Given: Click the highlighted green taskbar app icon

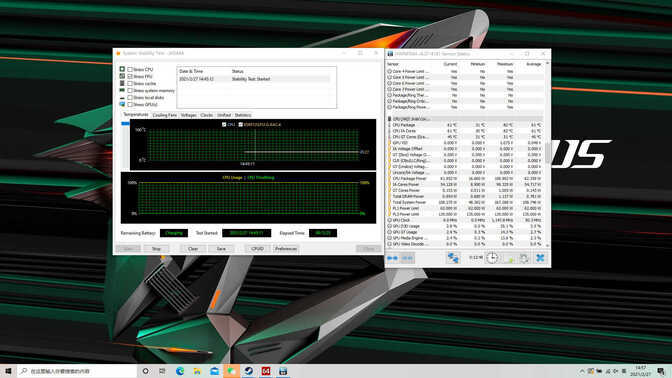Looking at the screenshot, I should [231, 371].
